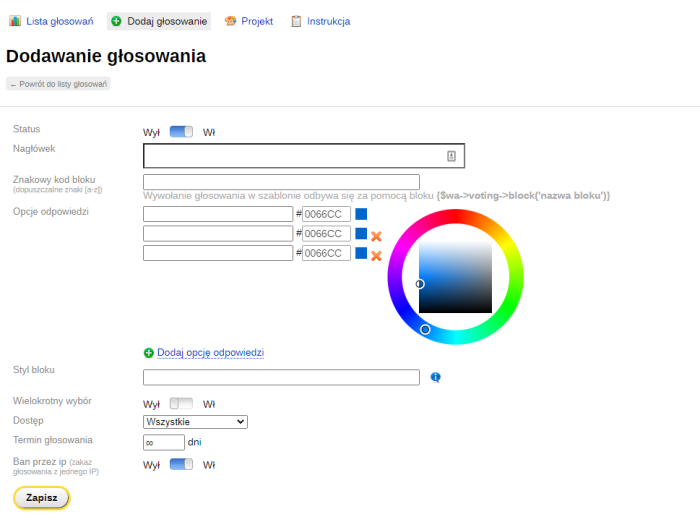This screenshot has height=522, width=700.
Task: Toggle the Status switch
Action: point(181,132)
